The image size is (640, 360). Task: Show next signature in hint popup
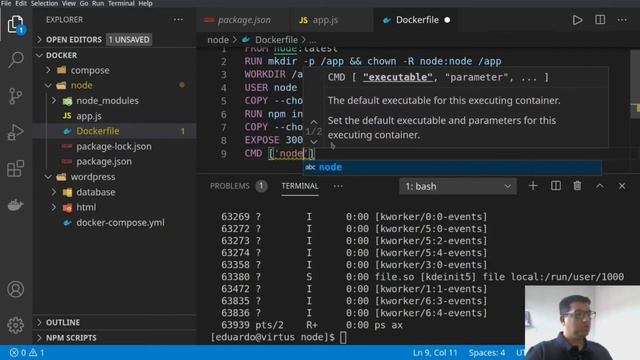[x=313, y=142]
